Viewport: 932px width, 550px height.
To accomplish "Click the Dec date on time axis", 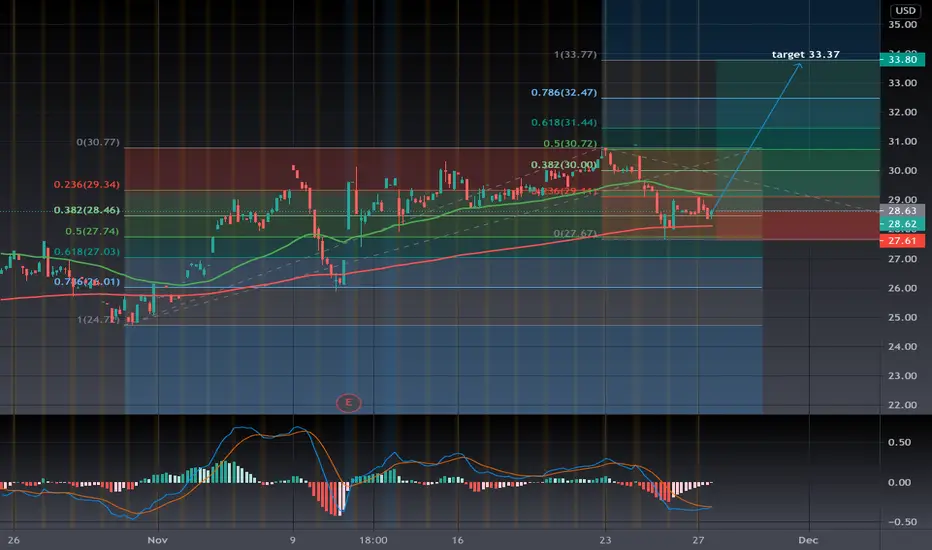I will click(x=808, y=540).
